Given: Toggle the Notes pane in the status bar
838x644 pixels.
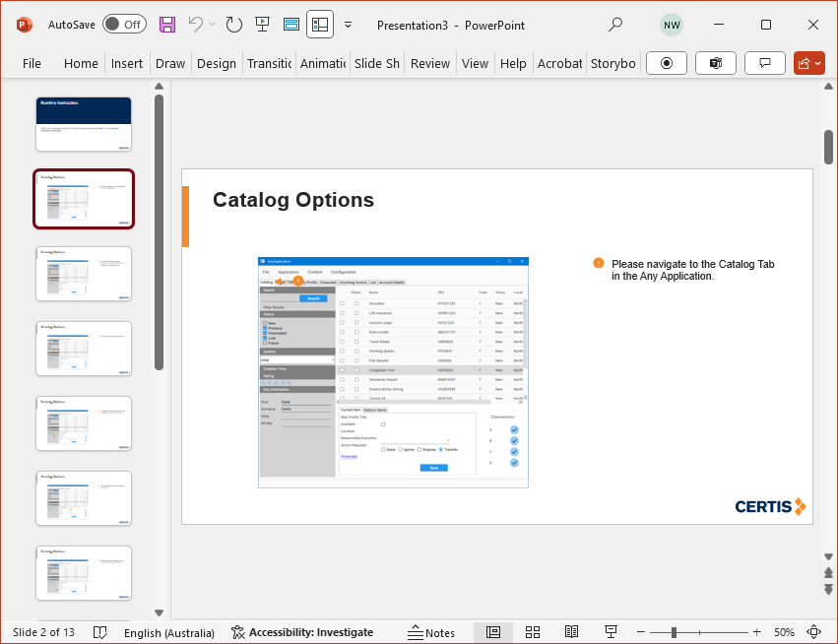Looking at the screenshot, I should coord(431,632).
